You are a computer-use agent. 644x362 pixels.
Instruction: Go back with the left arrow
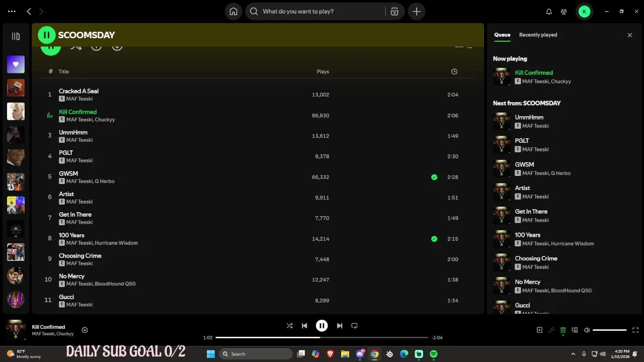click(29, 11)
